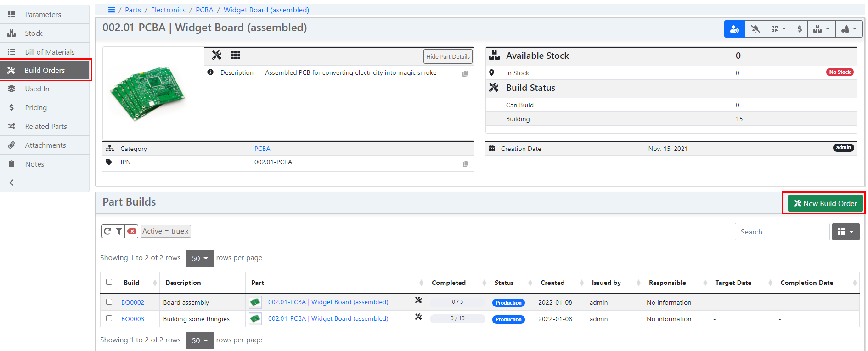Open top rows-per-page 50 dropdown
The height and width of the screenshot is (351, 868).
click(x=200, y=258)
